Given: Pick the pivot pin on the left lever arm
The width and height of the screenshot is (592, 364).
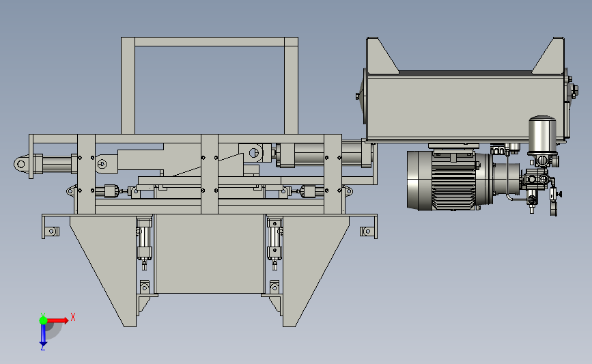Looking at the screenshot, I should [x=102, y=164].
